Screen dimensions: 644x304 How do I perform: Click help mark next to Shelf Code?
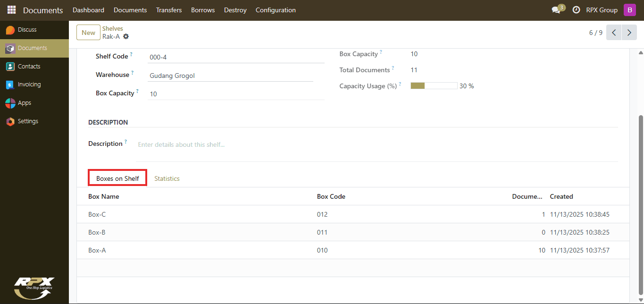[131, 54]
